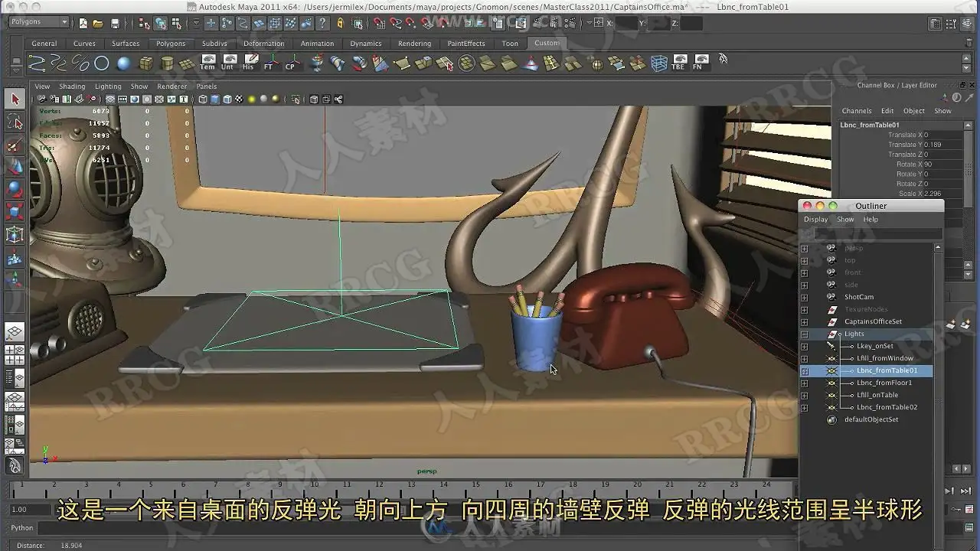Create a NURBS sphere from the shelf
980x551 pixels.
point(123,64)
